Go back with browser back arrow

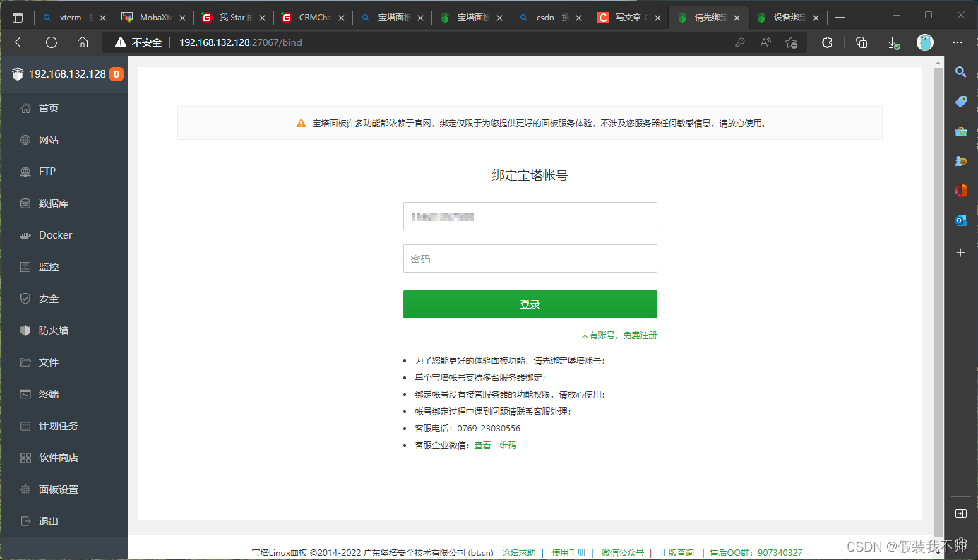click(20, 42)
